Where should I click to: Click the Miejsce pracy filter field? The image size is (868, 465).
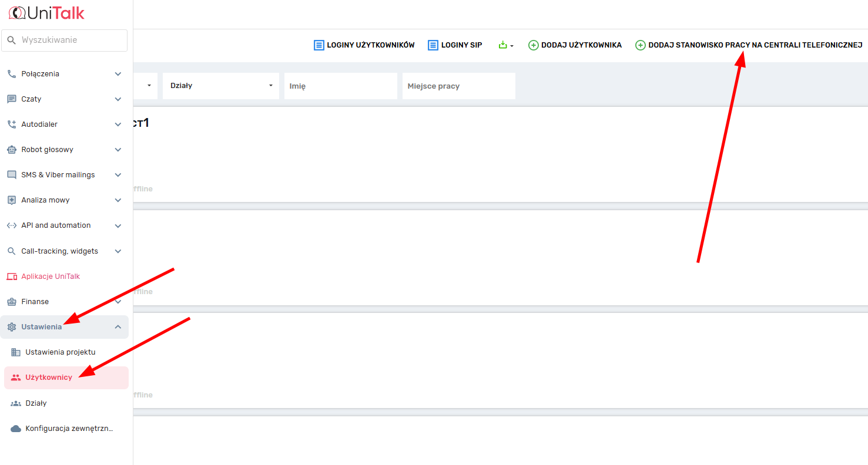pos(458,86)
